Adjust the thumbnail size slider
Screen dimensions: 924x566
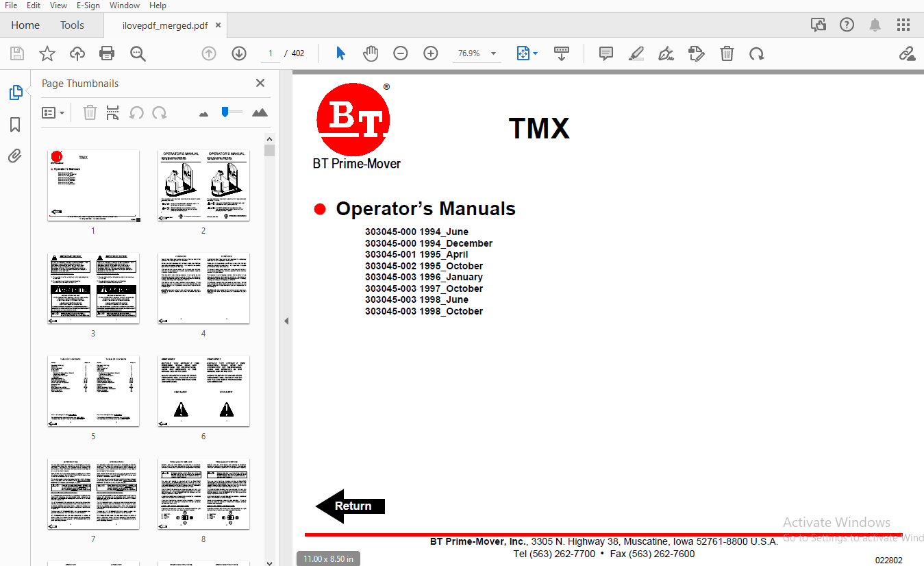tap(231, 112)
